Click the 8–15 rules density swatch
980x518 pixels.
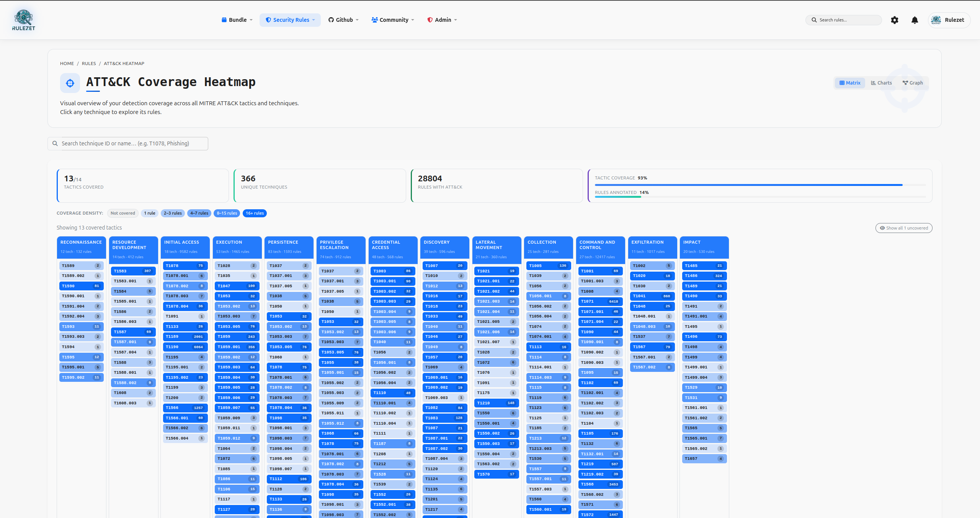point(227,213)
